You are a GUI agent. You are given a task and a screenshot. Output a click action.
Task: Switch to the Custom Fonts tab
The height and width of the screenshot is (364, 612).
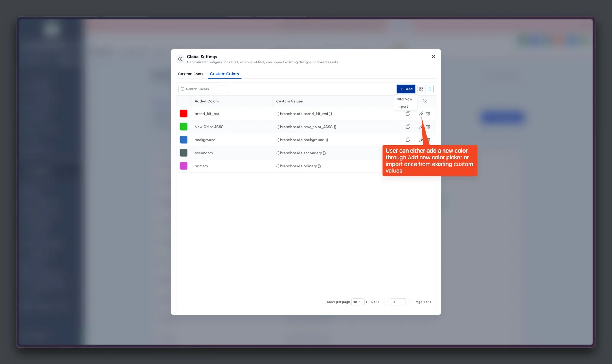191,74
